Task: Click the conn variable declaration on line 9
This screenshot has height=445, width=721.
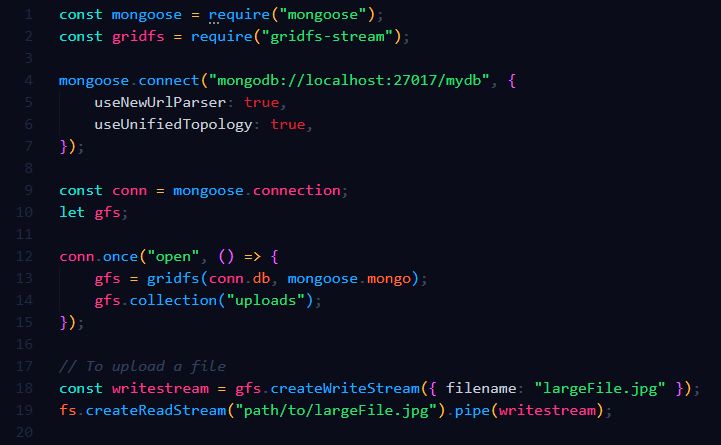Action: (x=129, y=190)
